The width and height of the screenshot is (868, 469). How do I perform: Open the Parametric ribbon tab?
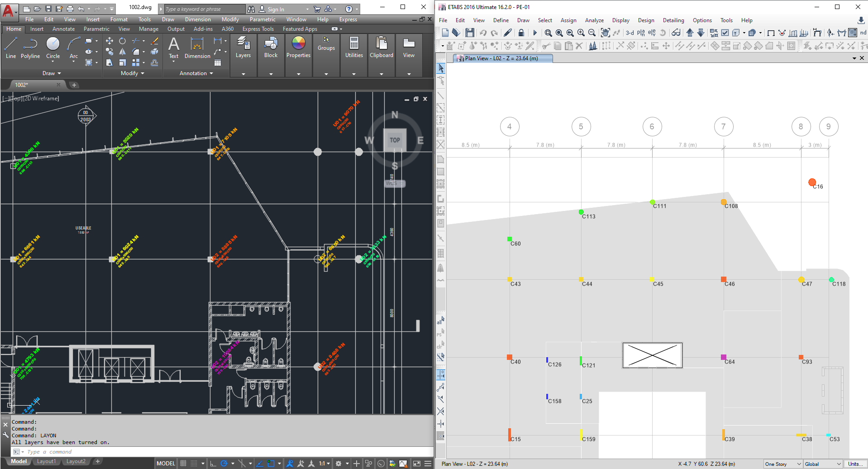(96, 29)
